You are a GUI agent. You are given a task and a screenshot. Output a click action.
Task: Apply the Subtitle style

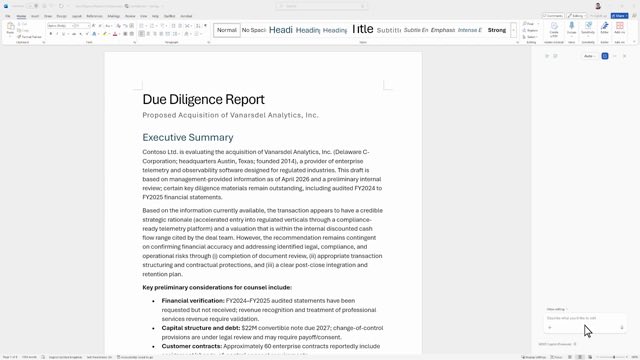tap(389, 30)
